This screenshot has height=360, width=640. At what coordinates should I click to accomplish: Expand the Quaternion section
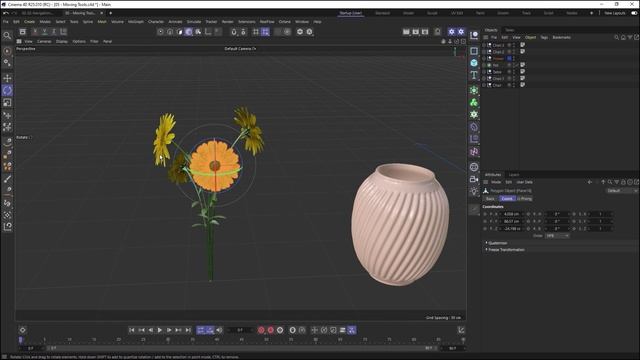pos(498,243)
